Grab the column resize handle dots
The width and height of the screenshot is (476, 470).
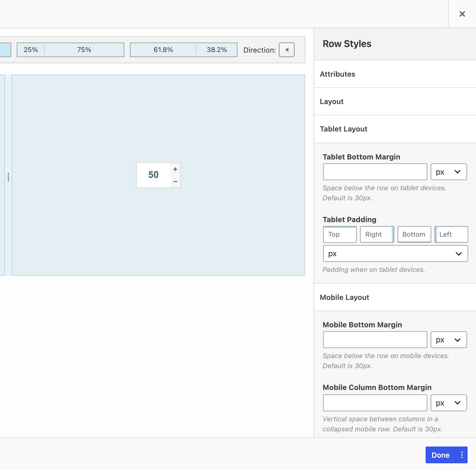pos(8,177)
